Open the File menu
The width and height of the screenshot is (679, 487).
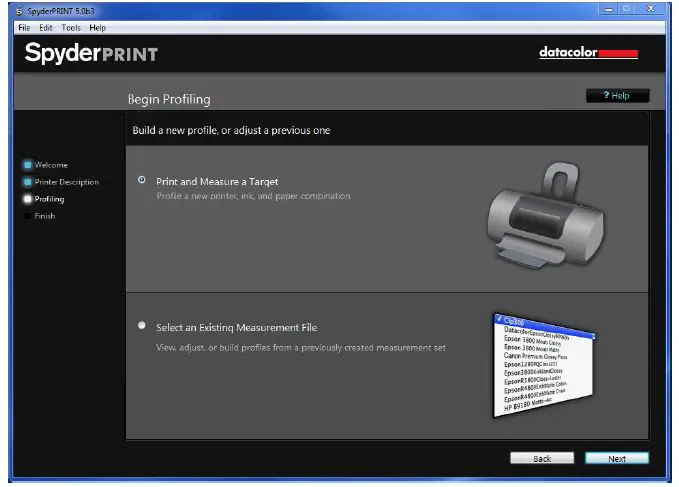point(24,28)
